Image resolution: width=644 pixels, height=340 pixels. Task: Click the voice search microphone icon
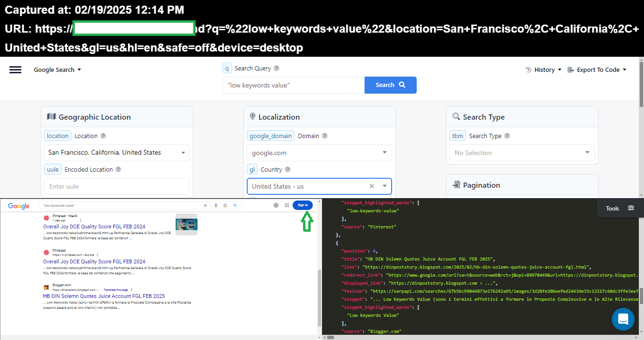[216, 206]
